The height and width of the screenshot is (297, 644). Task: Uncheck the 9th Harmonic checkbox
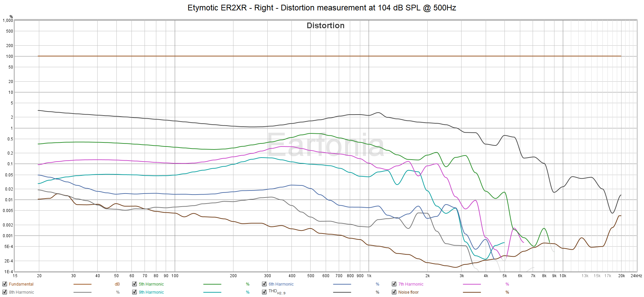pyautogui.click(x=135, y=292)
